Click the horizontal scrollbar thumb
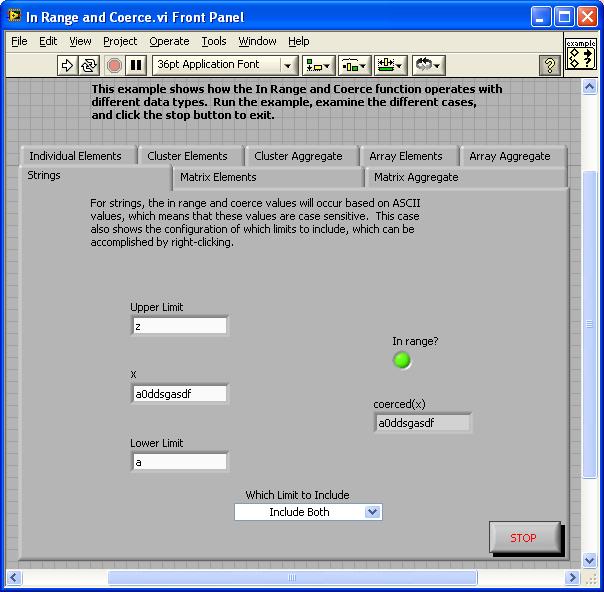 point(292,577)
